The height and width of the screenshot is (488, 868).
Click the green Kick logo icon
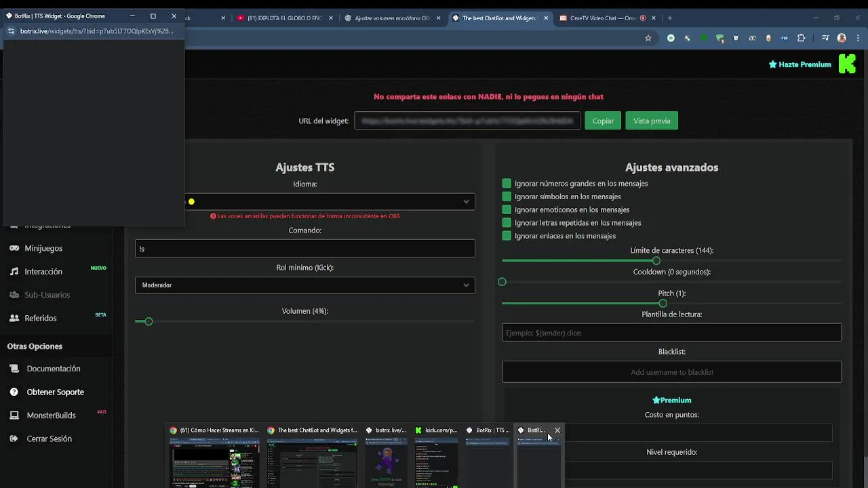(x=847, y=64)
